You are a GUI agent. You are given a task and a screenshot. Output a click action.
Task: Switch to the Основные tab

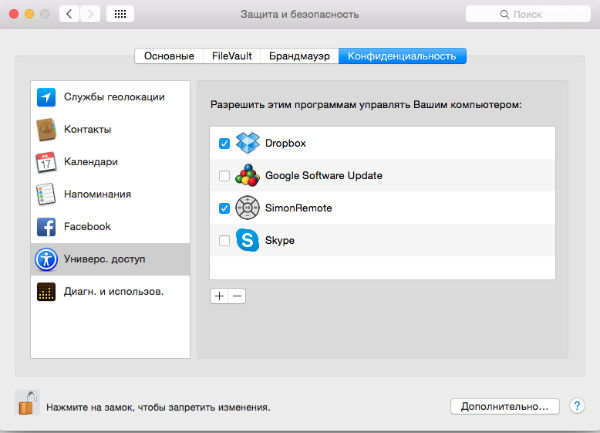(168, 56)
